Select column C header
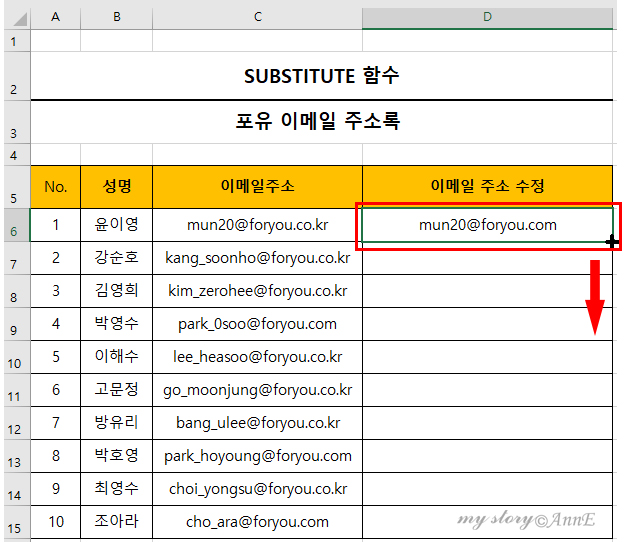The width and height of the screenshot is (624, 542). click(x=257, y=17)
